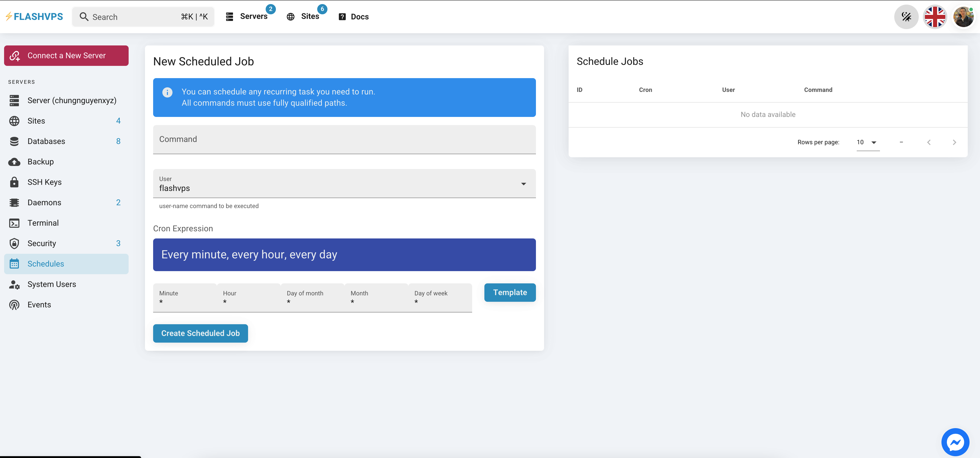Change language via the UK flag dropdown
The height and width of the screenshot is (458, 980).
point(935,16)
